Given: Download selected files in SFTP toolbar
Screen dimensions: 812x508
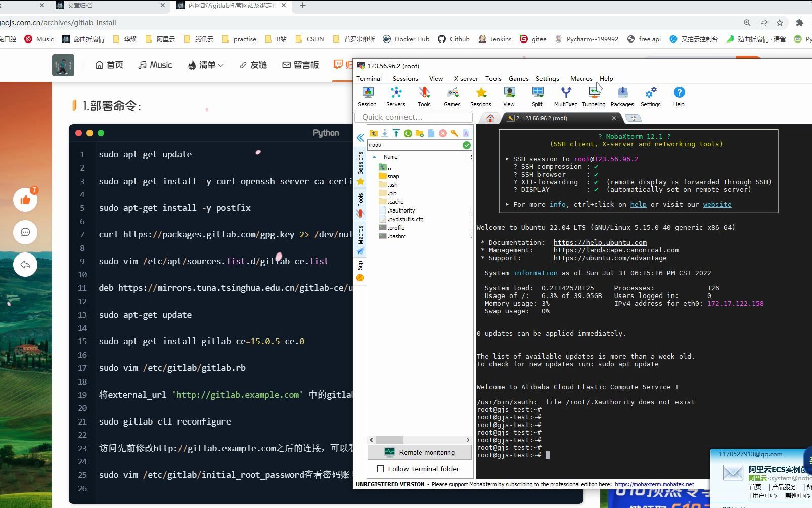Looking at the screenshot, I should [x=385, y=133].
